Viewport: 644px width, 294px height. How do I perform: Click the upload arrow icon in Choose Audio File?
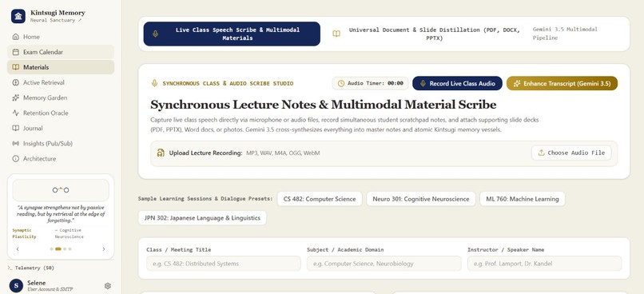tap(541, 153)
